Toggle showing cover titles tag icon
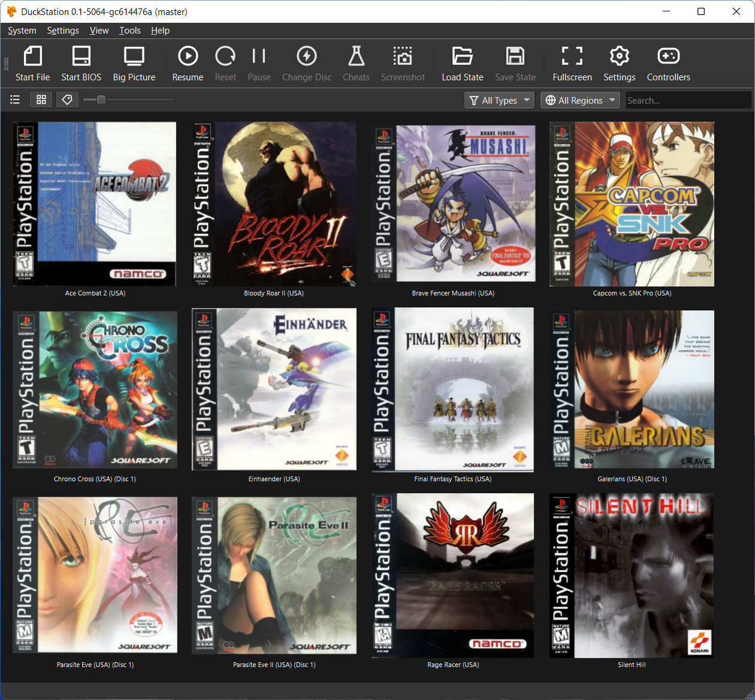The width and height of the screenshot is (755, 700). [67, 100]
